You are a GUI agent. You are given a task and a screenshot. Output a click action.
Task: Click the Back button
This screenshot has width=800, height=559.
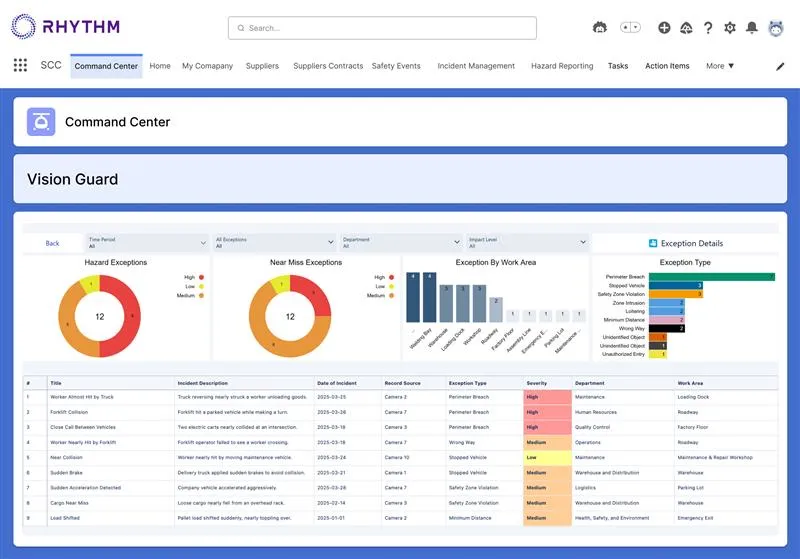click(52, 243)
